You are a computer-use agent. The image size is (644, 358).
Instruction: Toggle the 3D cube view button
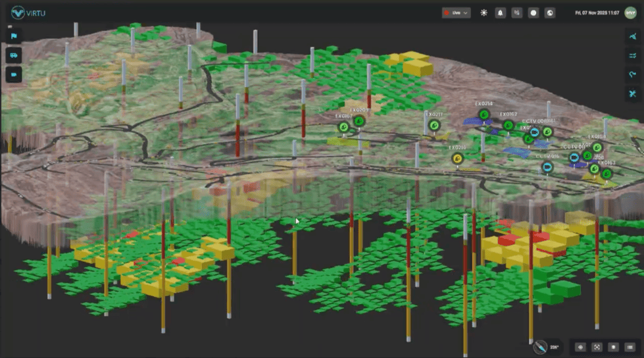click(613, 347)
